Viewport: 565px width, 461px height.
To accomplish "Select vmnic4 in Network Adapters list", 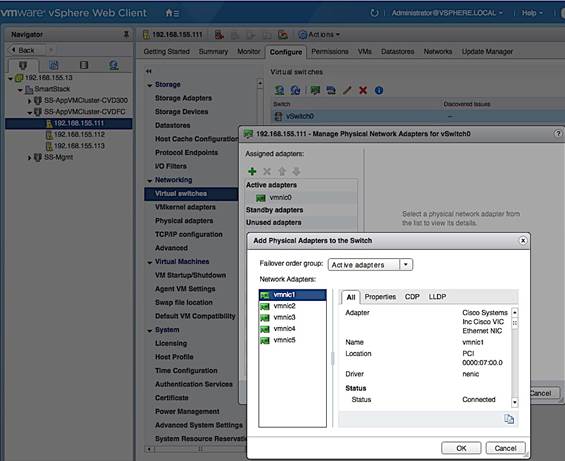I will coord(292,329).
